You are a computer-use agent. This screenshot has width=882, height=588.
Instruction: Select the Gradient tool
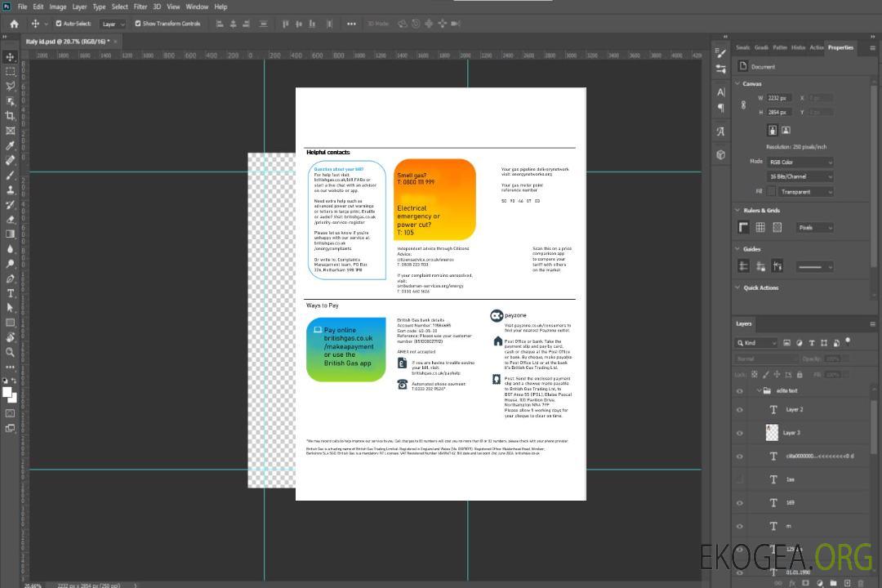tap(10, 234)
